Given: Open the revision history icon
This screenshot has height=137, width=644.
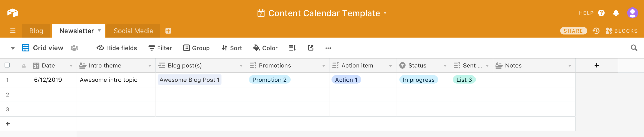Looking at the screenshot, I should click(596, 31).
